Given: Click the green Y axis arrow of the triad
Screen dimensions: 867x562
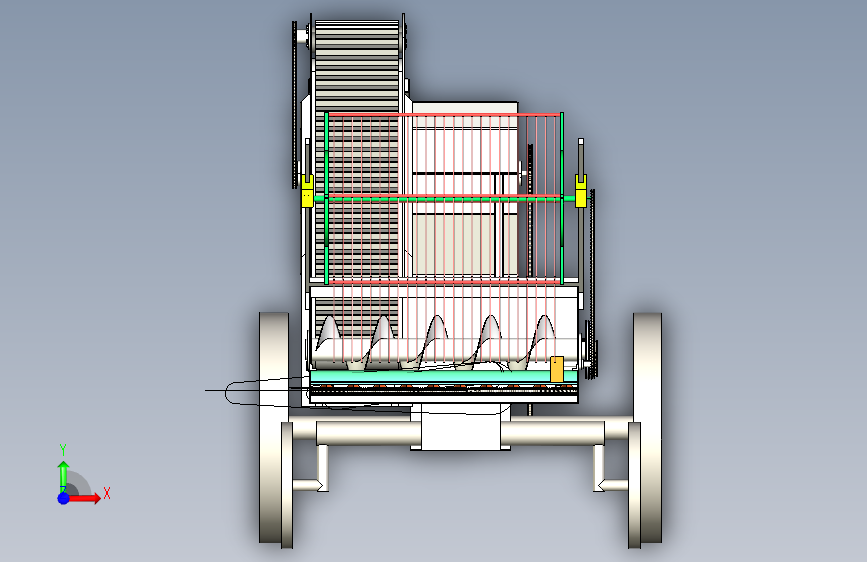Looking at the screenshot, I should pyautogui.click(x=64, y=475).
